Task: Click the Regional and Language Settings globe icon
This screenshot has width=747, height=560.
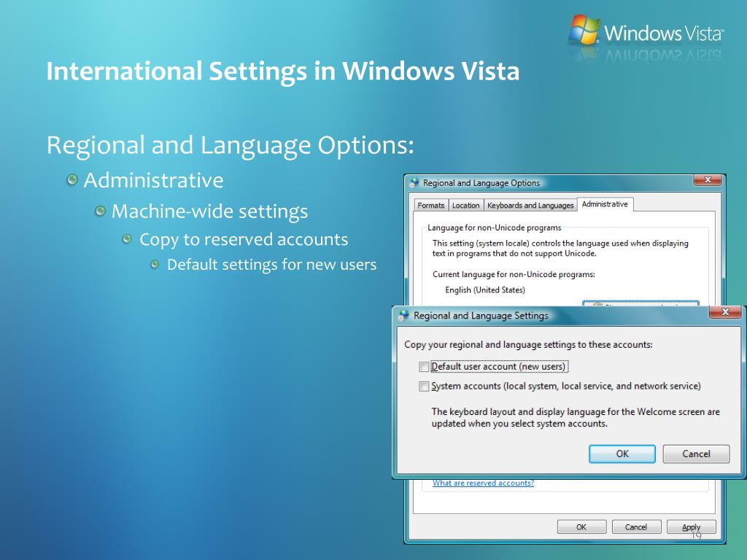Action: [404, 315]
